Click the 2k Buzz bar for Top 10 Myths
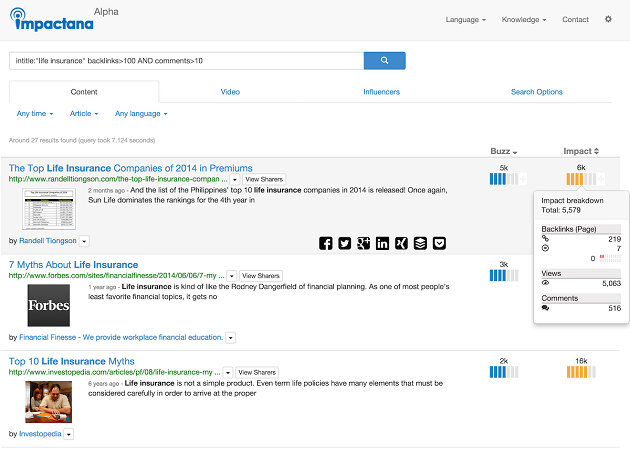 coord(504,372)
